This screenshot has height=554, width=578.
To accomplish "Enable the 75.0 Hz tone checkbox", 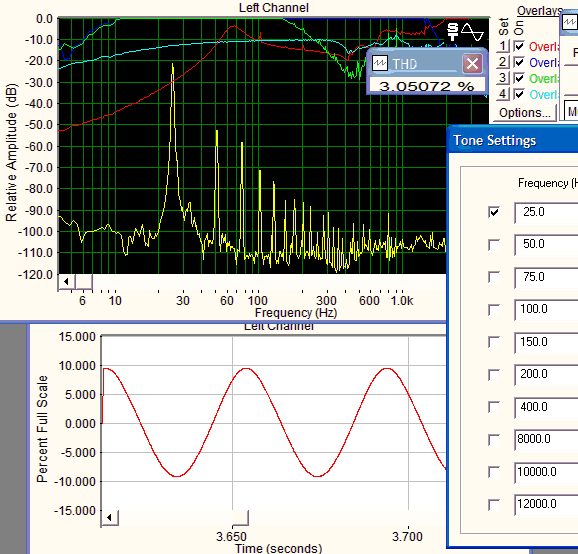I will coord(494,277).
